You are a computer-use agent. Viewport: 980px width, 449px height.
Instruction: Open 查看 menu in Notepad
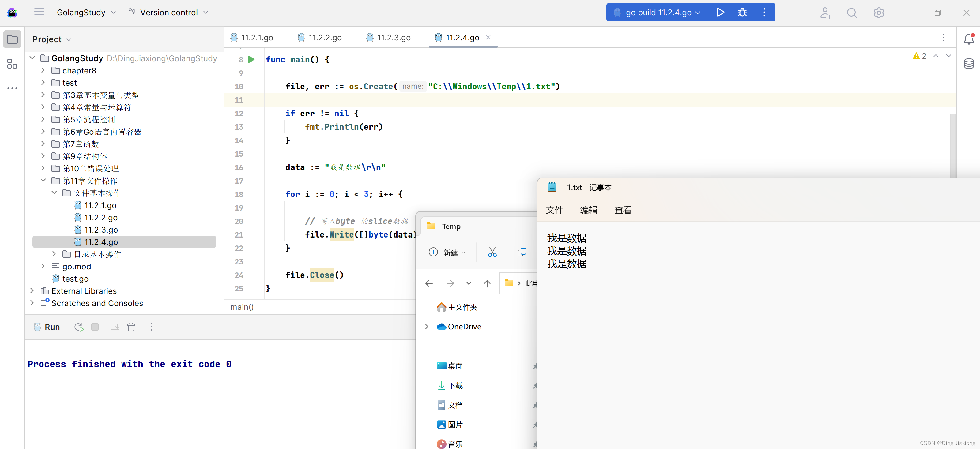point(623,210)
